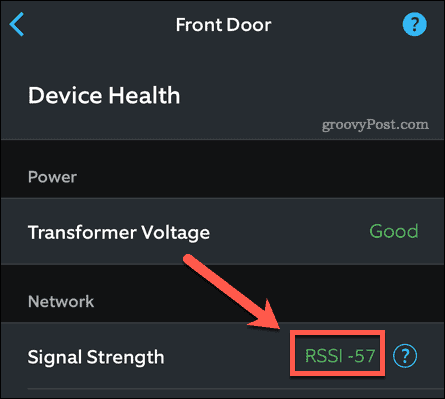
Task: Open help via the solid blue question mark
Action: (x=414, y=24)
